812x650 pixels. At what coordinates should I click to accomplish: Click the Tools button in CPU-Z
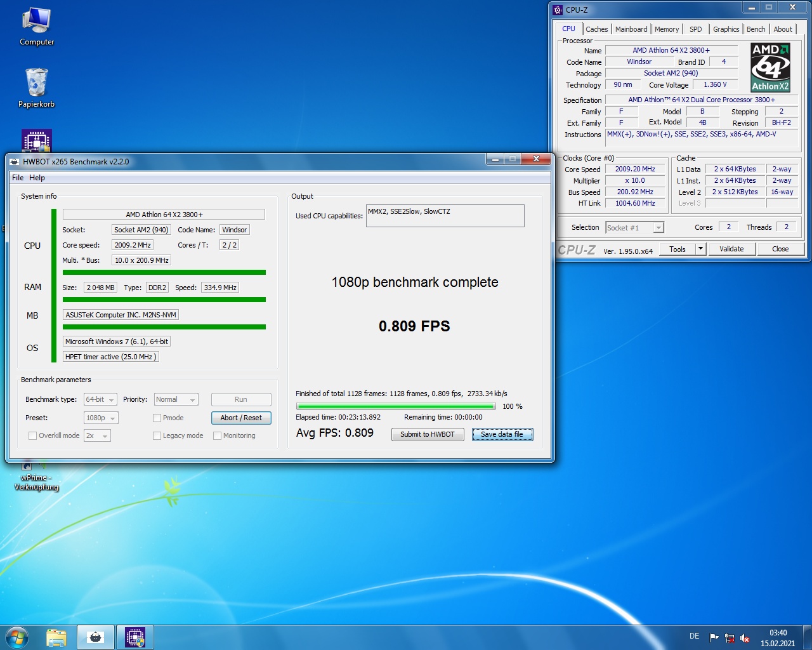point(678,249)
